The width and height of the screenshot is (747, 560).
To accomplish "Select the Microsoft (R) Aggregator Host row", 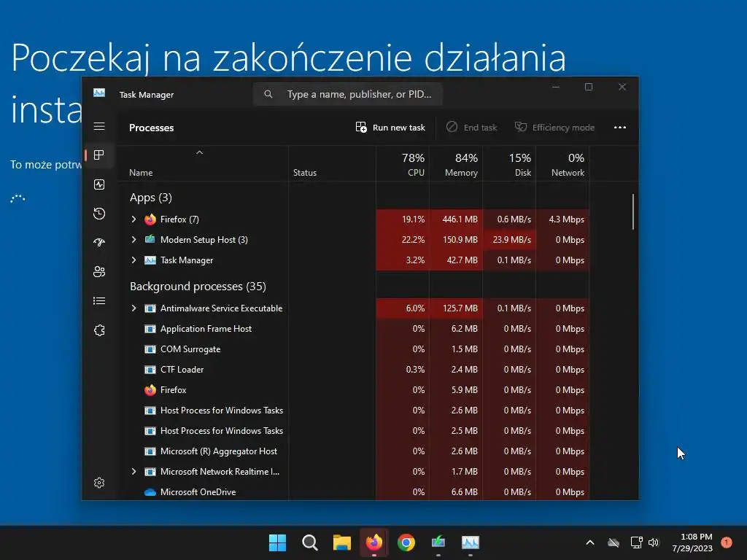I will [354, 451].
